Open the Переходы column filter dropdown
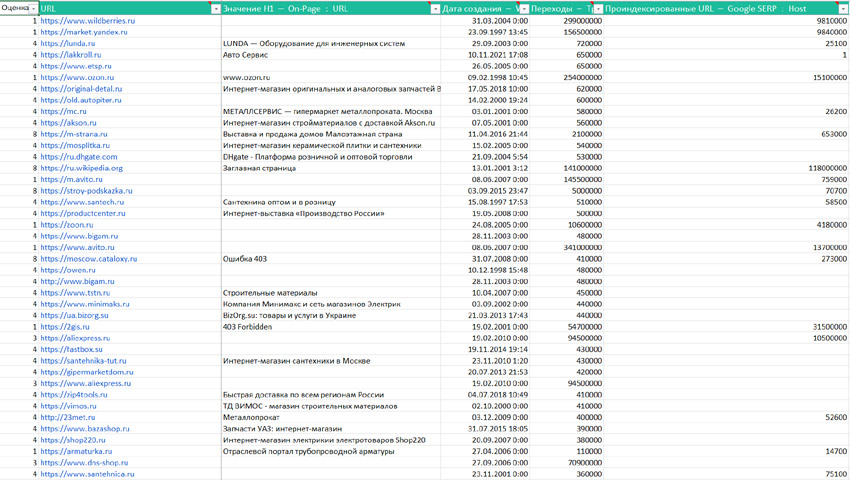The height and width of the screenshot is (480, 850). pyautogui.click(x=598, y=9)
